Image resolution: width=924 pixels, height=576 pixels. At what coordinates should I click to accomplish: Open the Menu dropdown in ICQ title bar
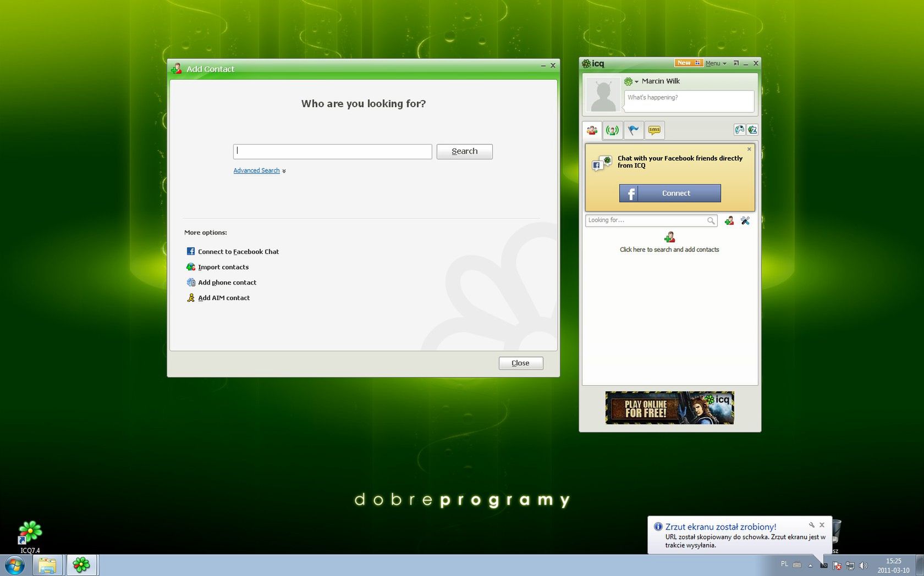pos(716,63)
